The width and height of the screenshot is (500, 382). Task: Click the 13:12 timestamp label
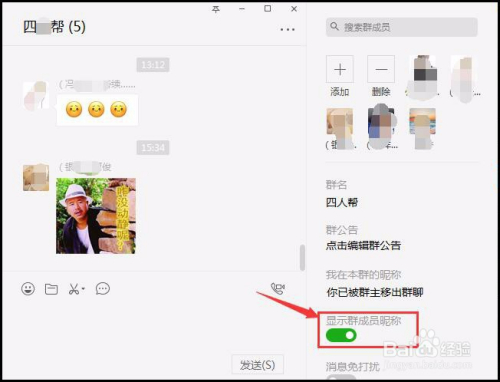tap(153, 65)
